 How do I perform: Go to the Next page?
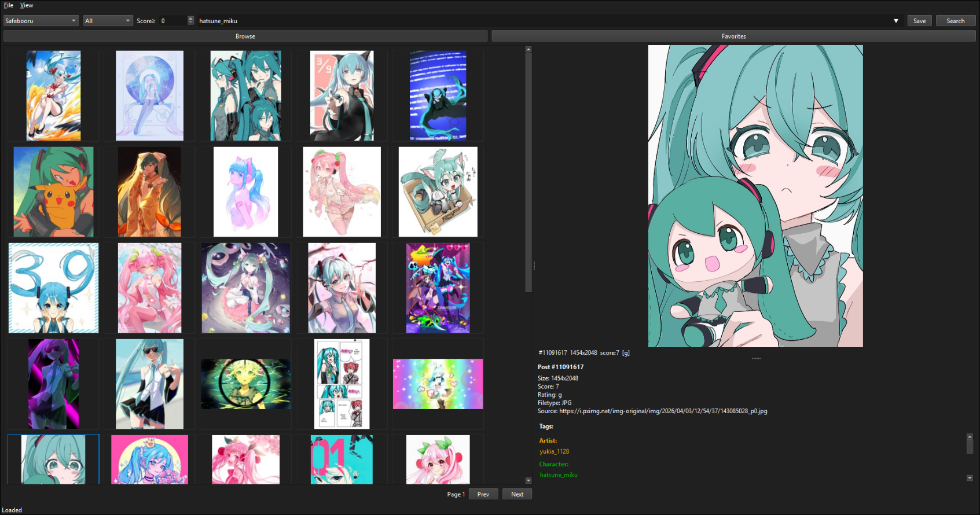517,494
